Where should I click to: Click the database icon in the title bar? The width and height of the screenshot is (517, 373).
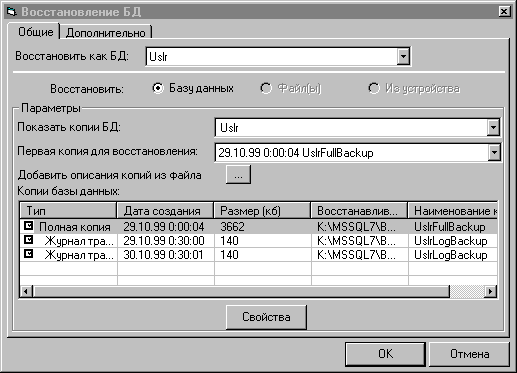[x=12, y=12]
